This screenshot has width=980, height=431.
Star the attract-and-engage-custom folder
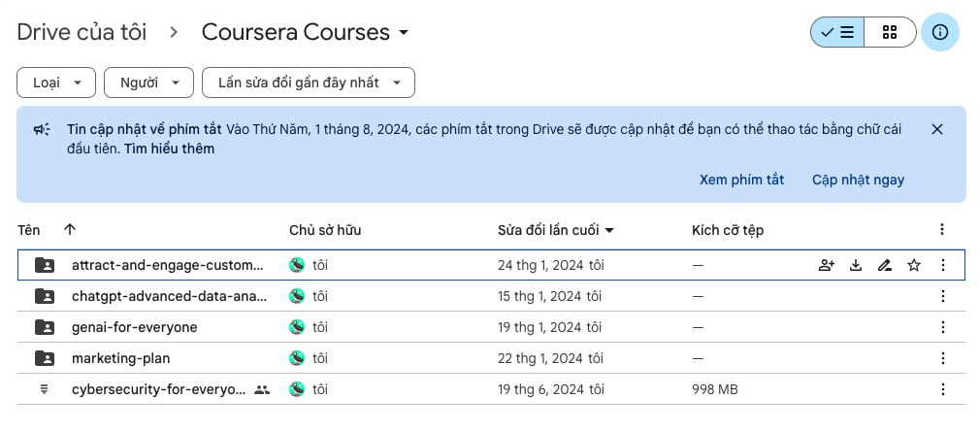coord(914,265)
